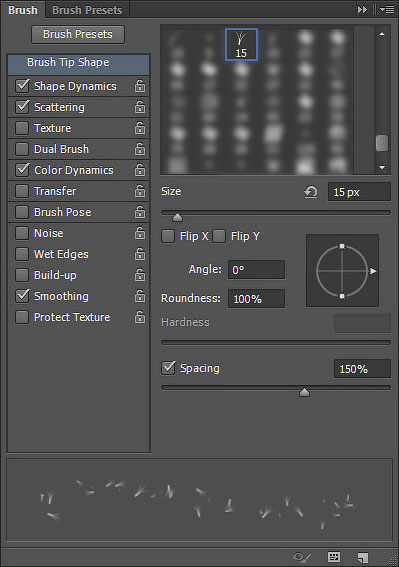
Task: Check the Flip X option
Action: [x=168, y=236]
